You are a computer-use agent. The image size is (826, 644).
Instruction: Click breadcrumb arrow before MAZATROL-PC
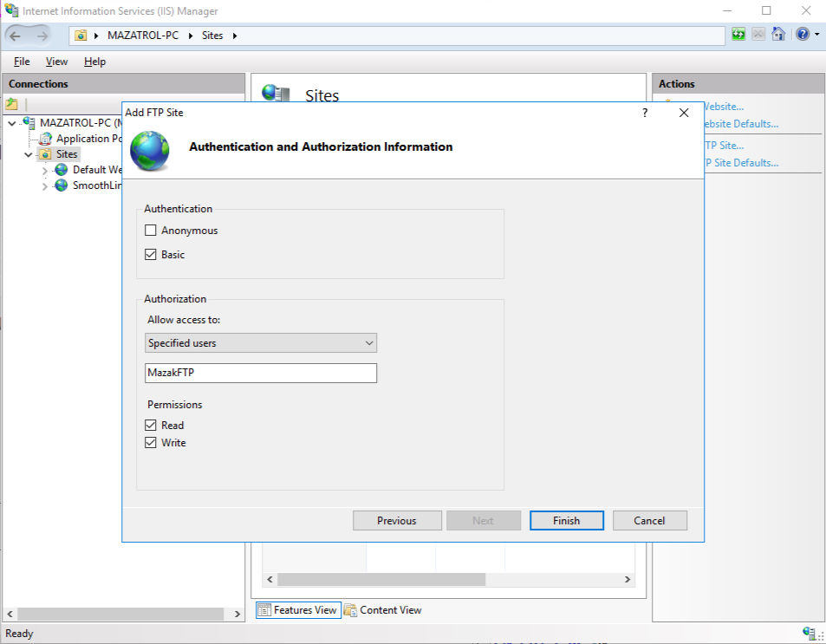pyautogui.click(x=96, y=36)
